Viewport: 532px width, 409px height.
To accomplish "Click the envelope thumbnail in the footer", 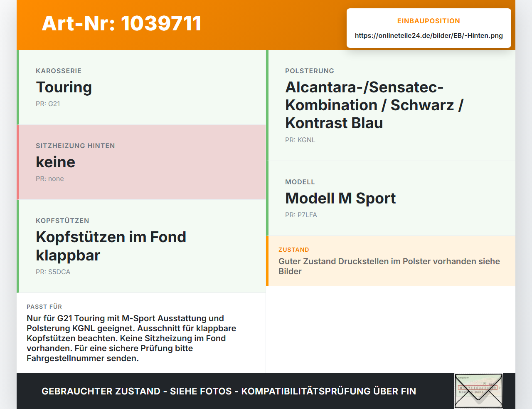I will pos(478,391).
